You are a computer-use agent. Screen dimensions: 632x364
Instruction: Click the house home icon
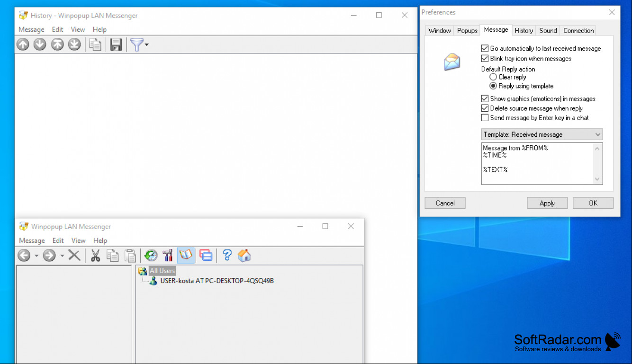click(x=244, y=256)
